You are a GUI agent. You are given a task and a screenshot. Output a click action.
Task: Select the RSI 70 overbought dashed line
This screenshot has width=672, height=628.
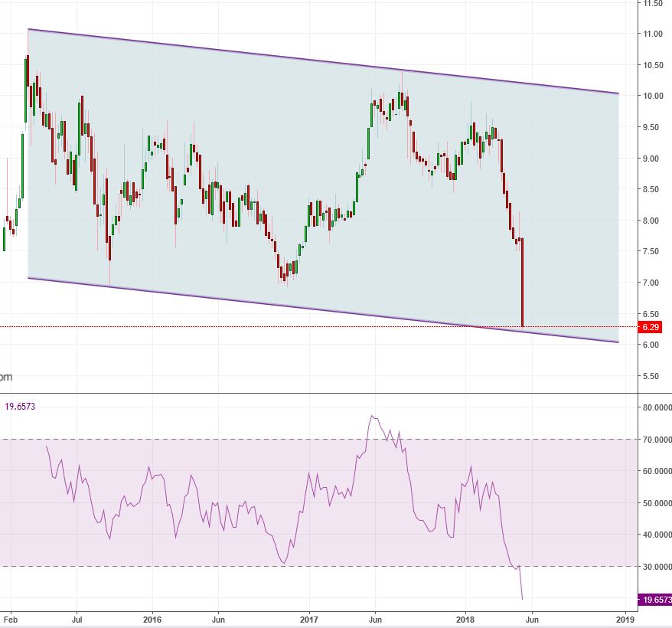(319, 440)
